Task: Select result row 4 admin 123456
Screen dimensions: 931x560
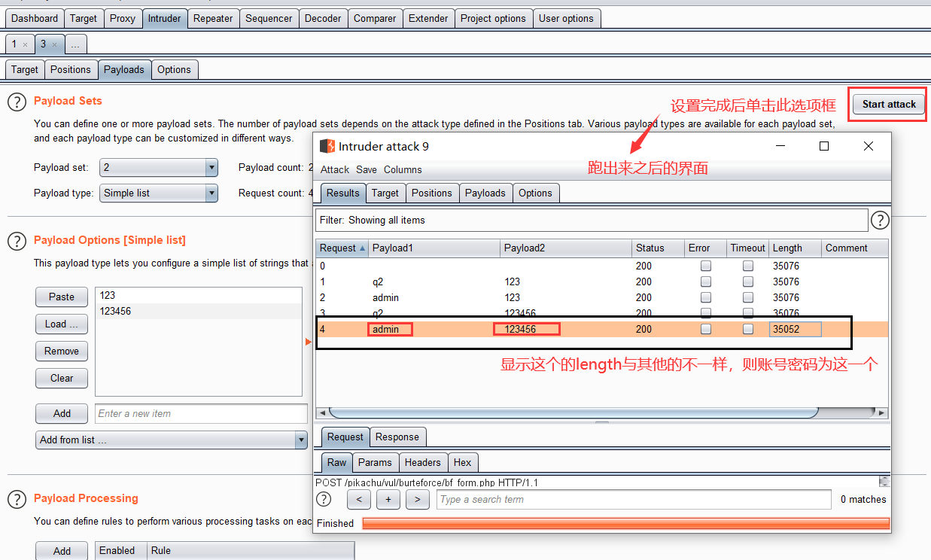Action: pyautogui.click(x=601, y=329)
